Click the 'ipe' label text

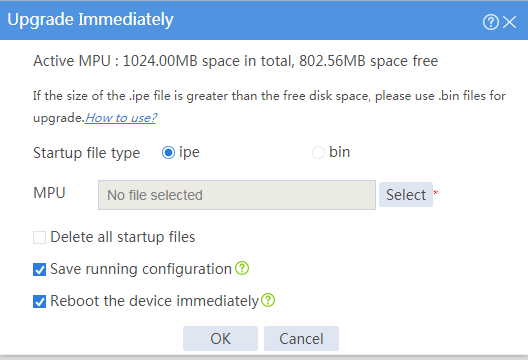pos(189,153)
